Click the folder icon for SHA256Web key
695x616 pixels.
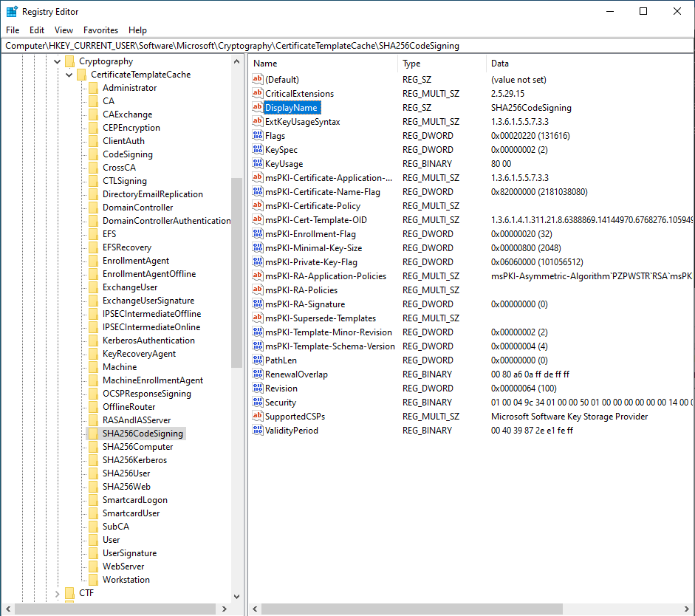click(x=93, y=487)
